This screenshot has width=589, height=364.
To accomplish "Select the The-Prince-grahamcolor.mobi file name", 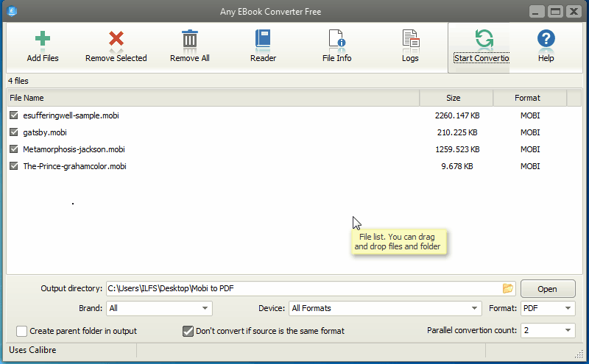I will (x=74, y=166).
